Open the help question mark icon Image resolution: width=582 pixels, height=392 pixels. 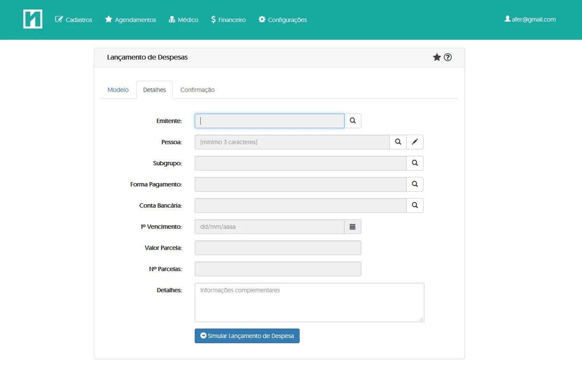pos(448,57)
